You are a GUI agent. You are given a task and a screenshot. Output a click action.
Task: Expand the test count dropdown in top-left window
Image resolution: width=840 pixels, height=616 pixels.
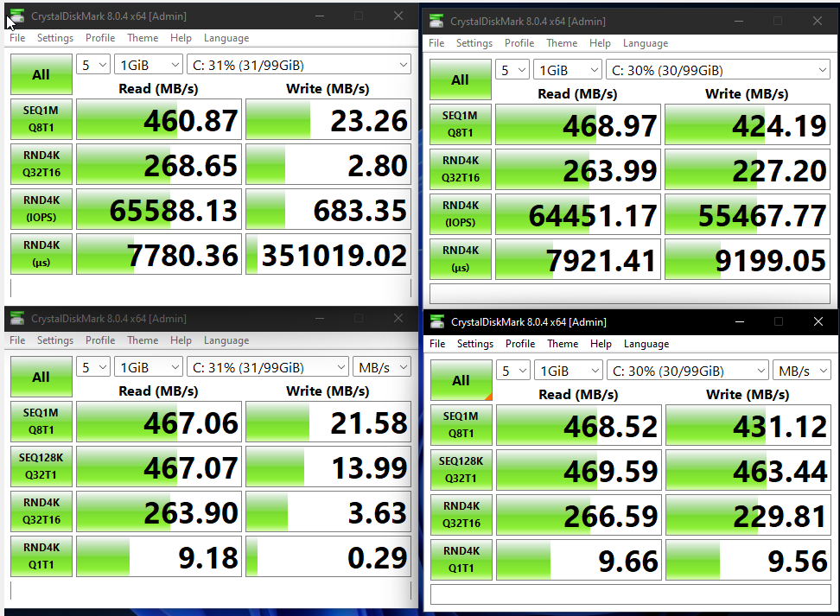click(x=93, y=65)
